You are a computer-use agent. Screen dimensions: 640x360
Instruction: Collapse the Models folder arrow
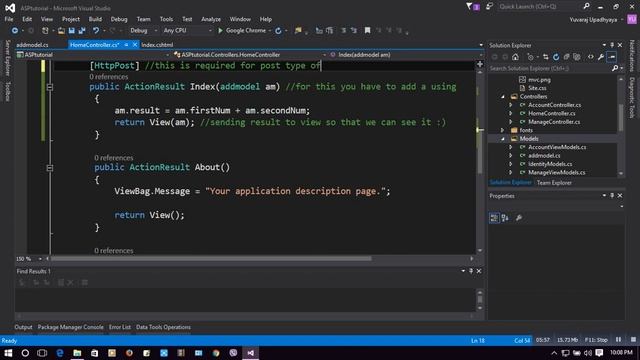tap(503, 139)
